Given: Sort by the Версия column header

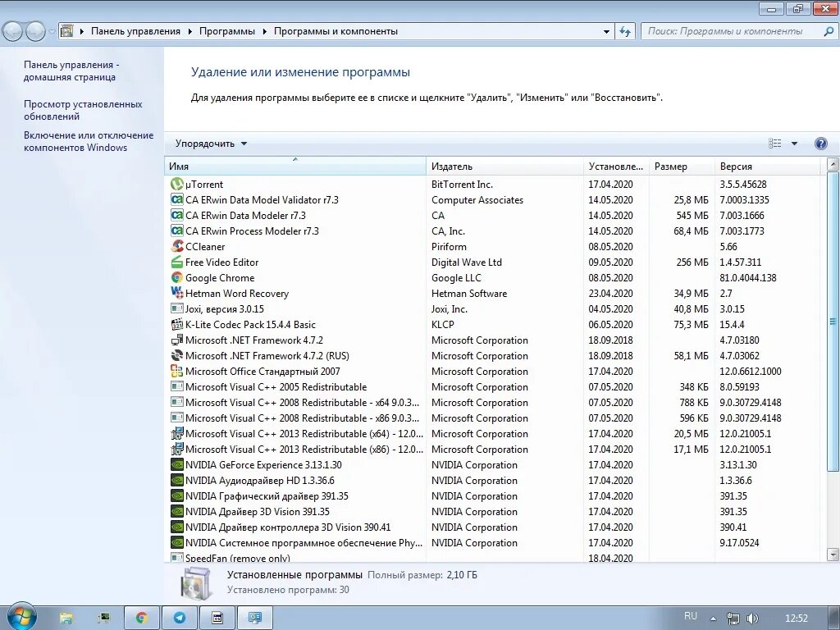Looking at the screenshot, I should click(767, 166).
